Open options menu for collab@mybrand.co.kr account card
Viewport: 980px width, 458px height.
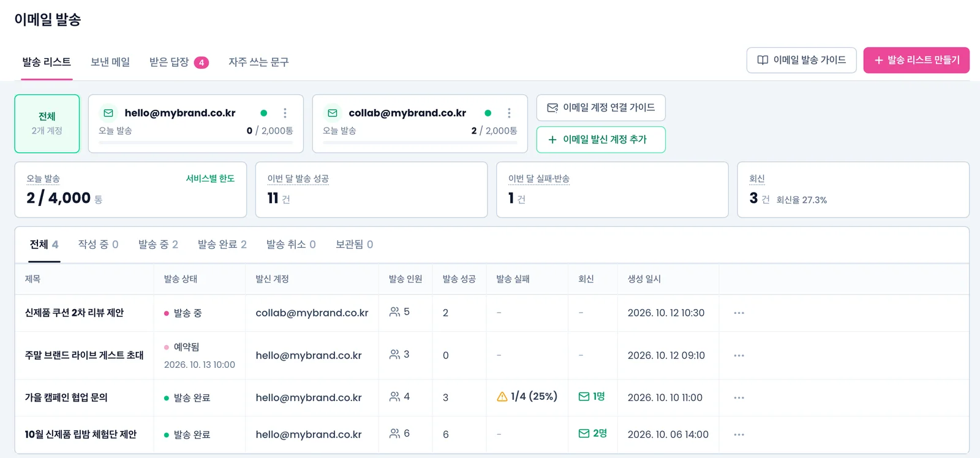(x=509, y=113)
